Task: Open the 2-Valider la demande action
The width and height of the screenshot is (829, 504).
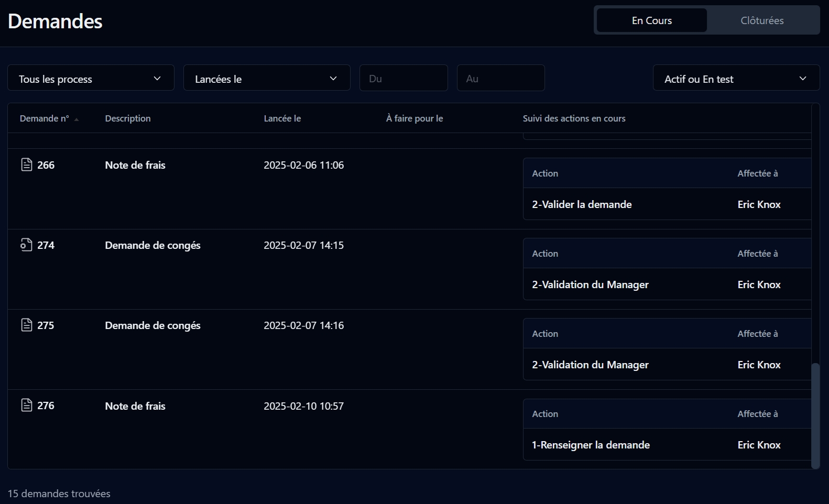Action: click(x=582, y=204)
